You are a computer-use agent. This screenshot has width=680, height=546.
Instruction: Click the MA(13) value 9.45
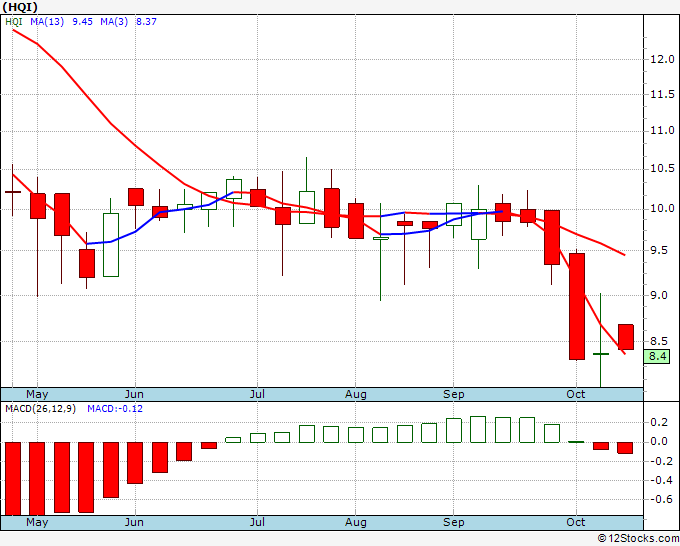(82, 21)
